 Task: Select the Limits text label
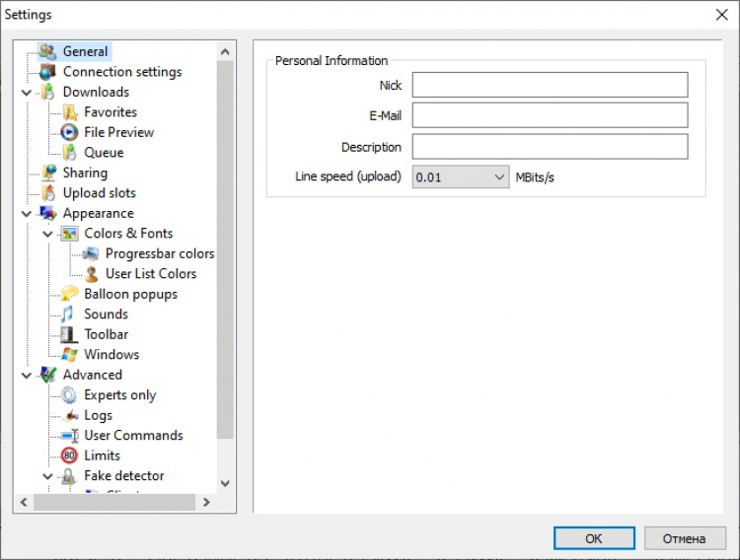point(102,455)
